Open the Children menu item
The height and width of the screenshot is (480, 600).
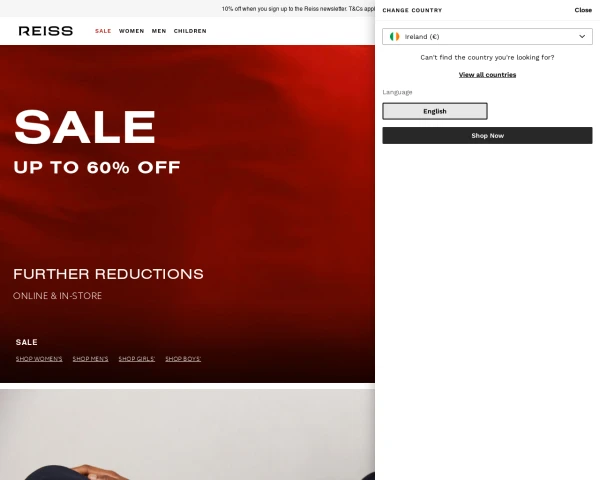(x=190, y=31)
